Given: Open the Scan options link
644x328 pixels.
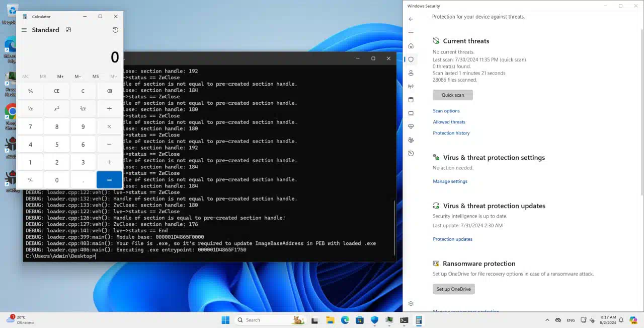Looking at the screenshot, I should (x=446, y=111).
